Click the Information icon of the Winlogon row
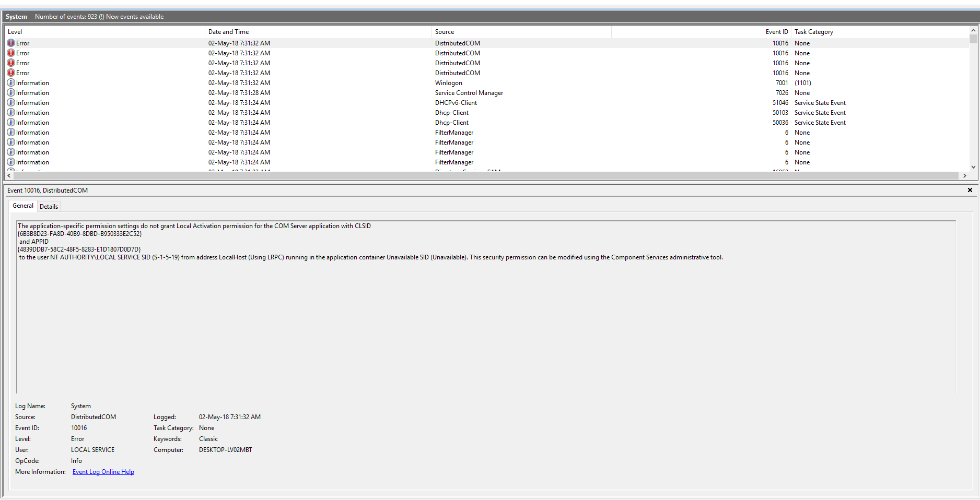980x500 pixels. 11,82
